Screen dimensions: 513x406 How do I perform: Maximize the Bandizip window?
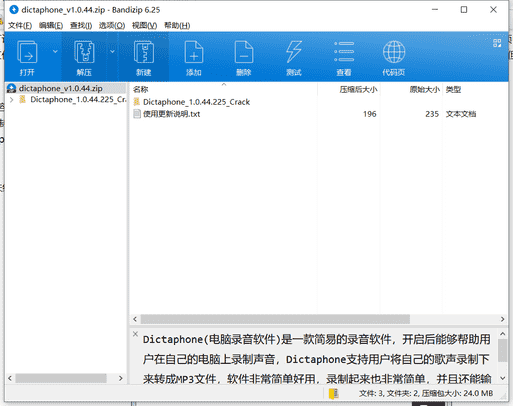pos(464,10)
